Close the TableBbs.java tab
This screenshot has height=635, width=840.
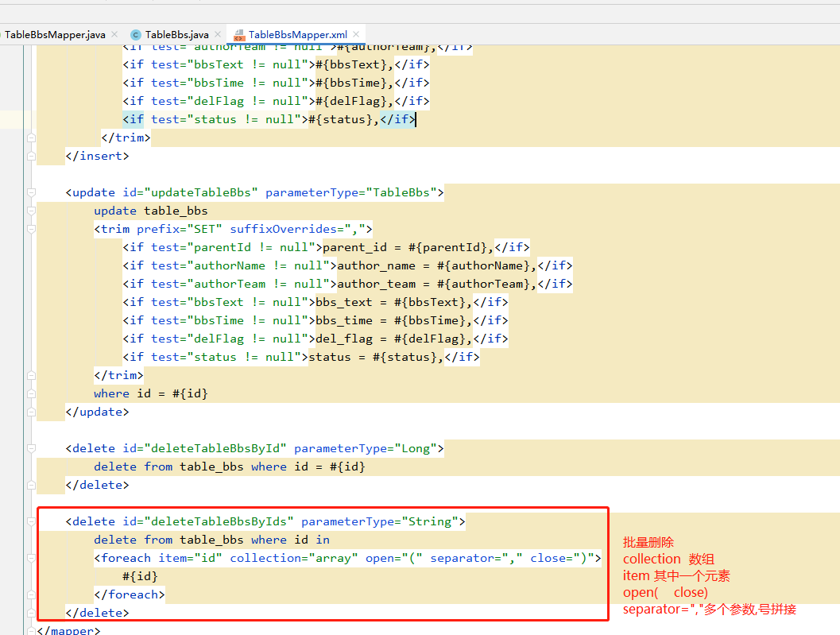(x=218, y=34)
